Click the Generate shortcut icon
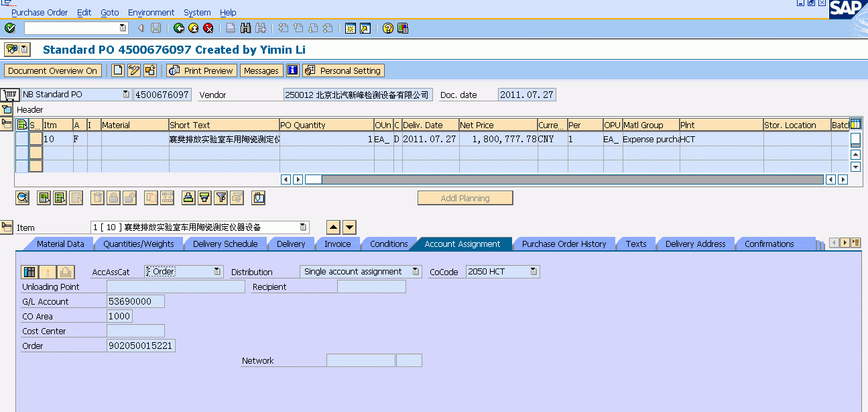868x412 pixels. tap(365, 28)
